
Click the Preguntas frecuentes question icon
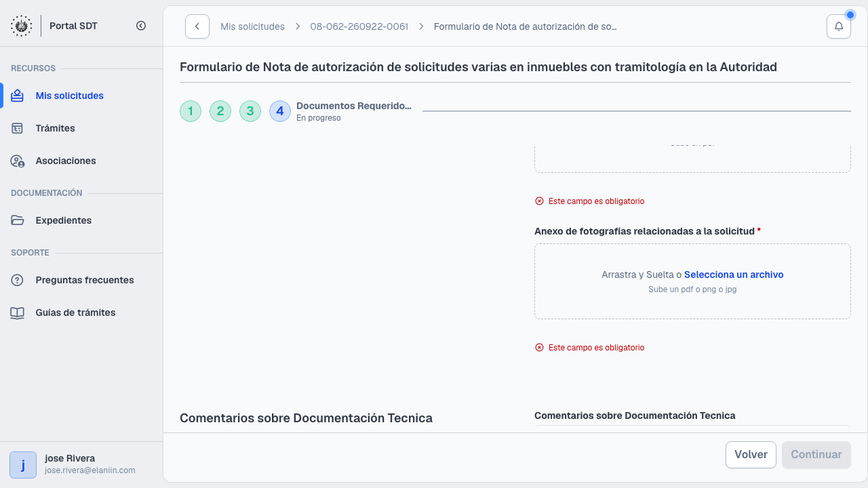coord(18,280)
